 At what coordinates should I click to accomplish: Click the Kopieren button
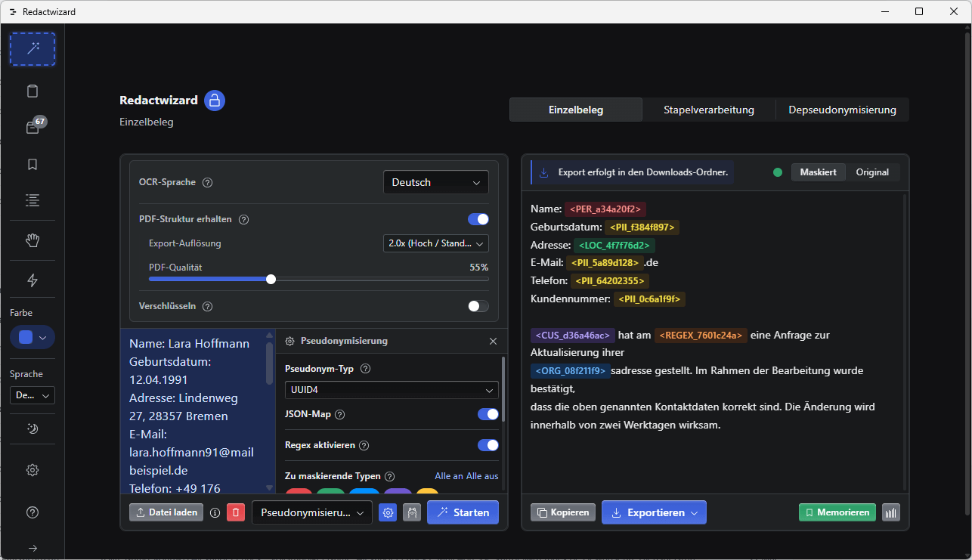click(x=563, y=512)
